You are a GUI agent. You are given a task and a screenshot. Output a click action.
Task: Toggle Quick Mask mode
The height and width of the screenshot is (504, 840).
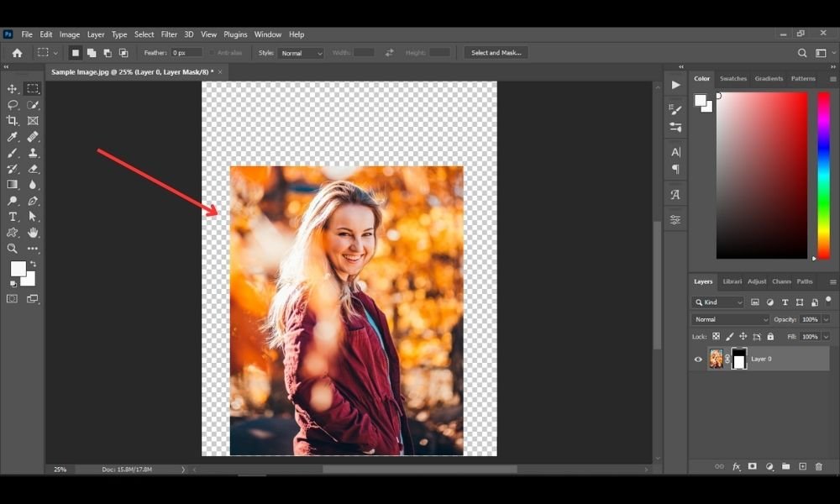(x=12, y=298)
